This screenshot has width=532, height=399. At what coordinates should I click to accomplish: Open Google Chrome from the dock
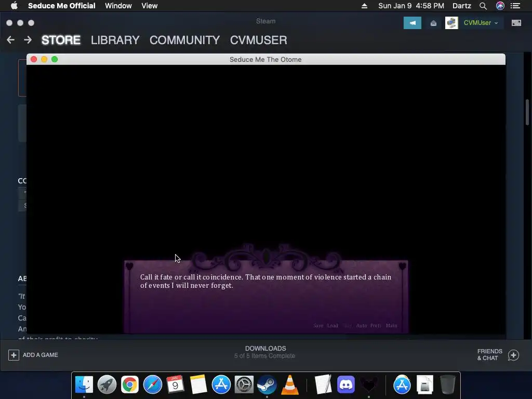coord(129,385)
